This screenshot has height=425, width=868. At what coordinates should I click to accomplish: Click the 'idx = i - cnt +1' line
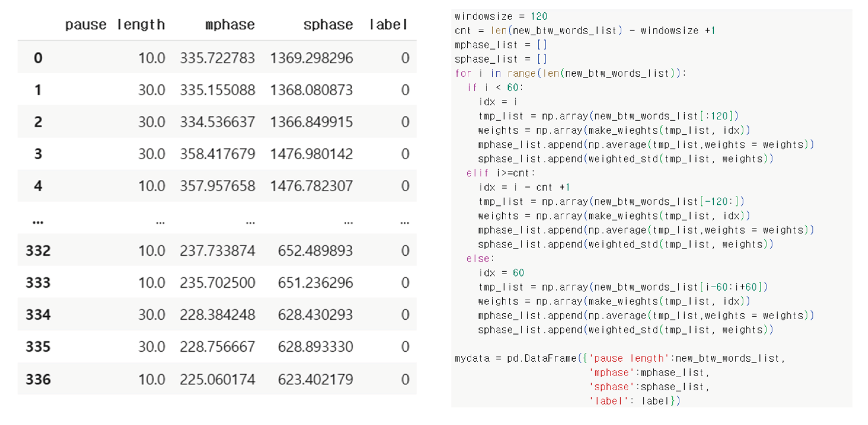point(524,187)
